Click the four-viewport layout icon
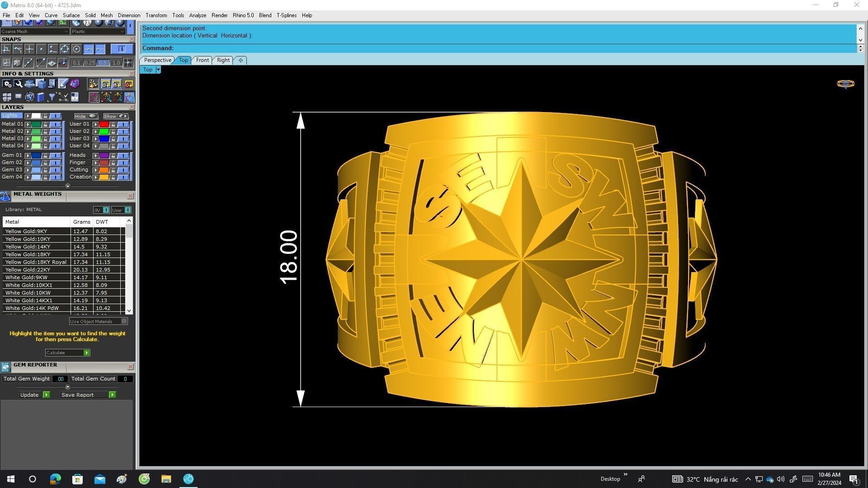Image resolution: width=868 pixels, height=488 pixels. pos(7,97)
